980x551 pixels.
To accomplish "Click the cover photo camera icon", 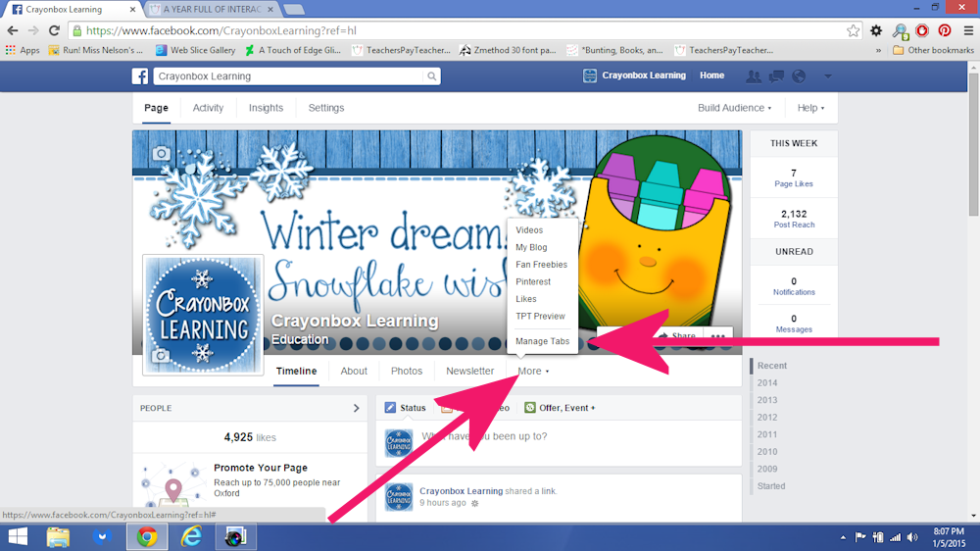I will [x=162, y=153].
